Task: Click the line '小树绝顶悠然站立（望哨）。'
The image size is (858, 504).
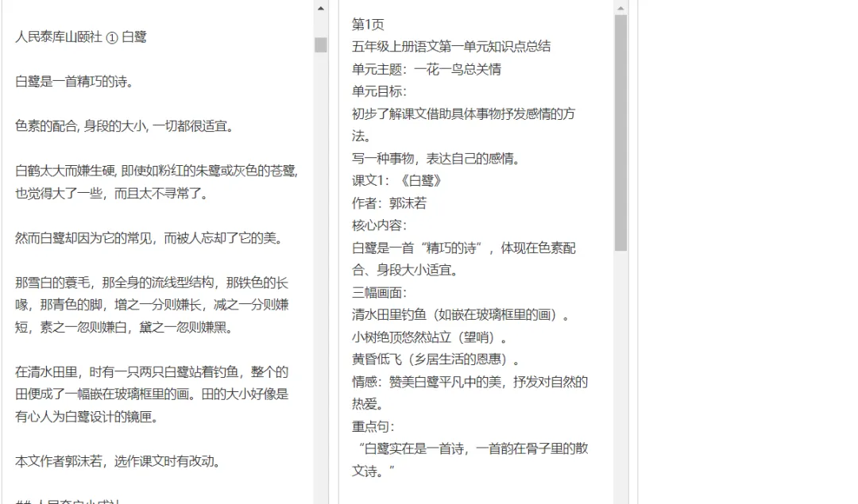Action: coord(430,337)
